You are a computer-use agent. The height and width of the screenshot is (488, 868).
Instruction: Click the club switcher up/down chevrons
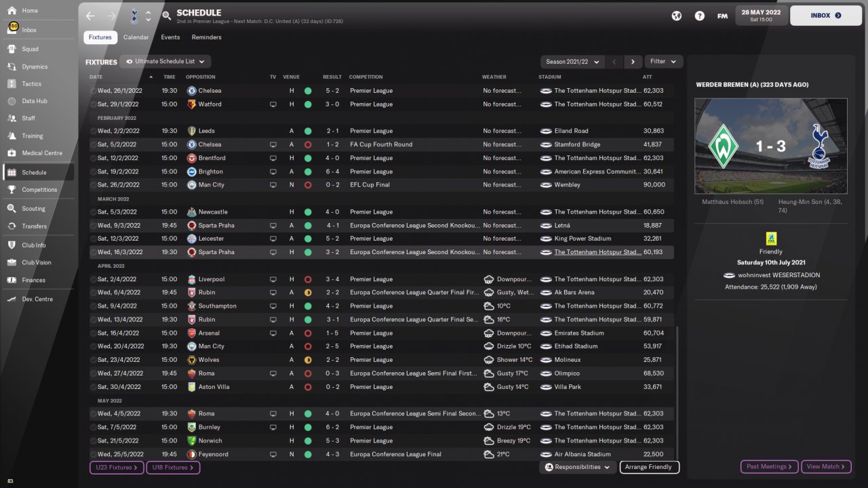pyautogui.click(x=148, y=16)
